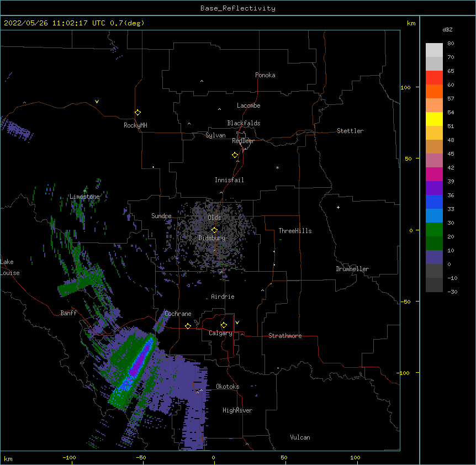Pick the bright green 20-30 dBZ legend swatch

coord(434,230)
